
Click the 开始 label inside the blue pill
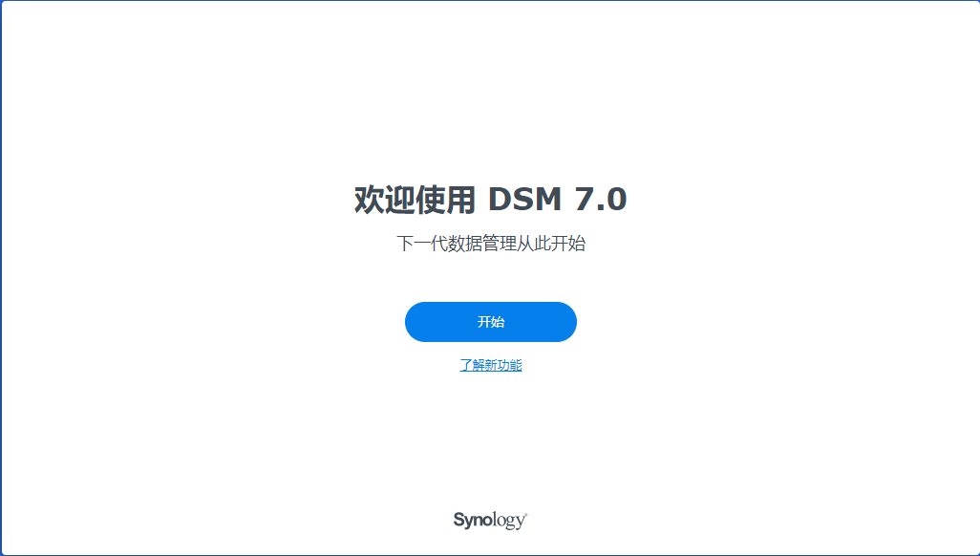click(491, 321)
